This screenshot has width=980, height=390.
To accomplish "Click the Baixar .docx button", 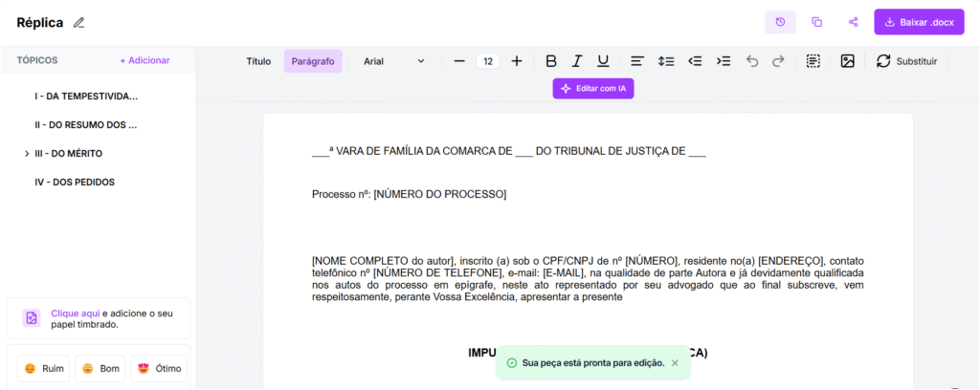I will click(x=919, y=22).
